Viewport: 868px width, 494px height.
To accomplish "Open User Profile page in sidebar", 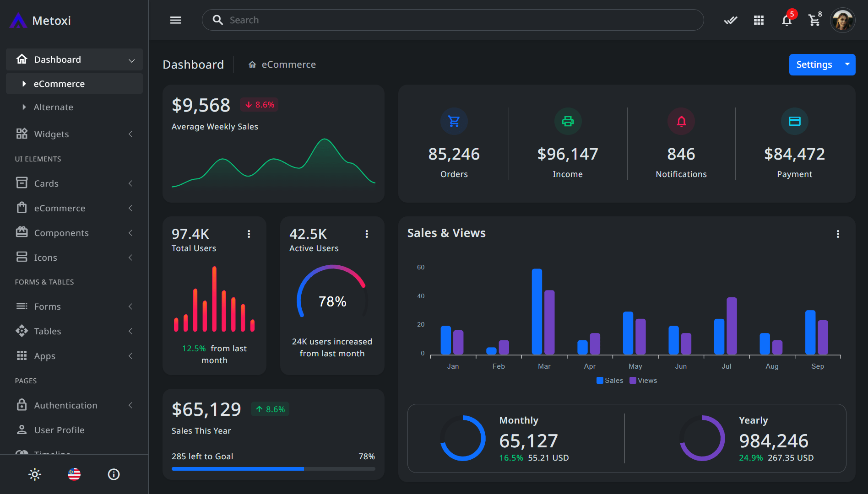I will (59, 430).
